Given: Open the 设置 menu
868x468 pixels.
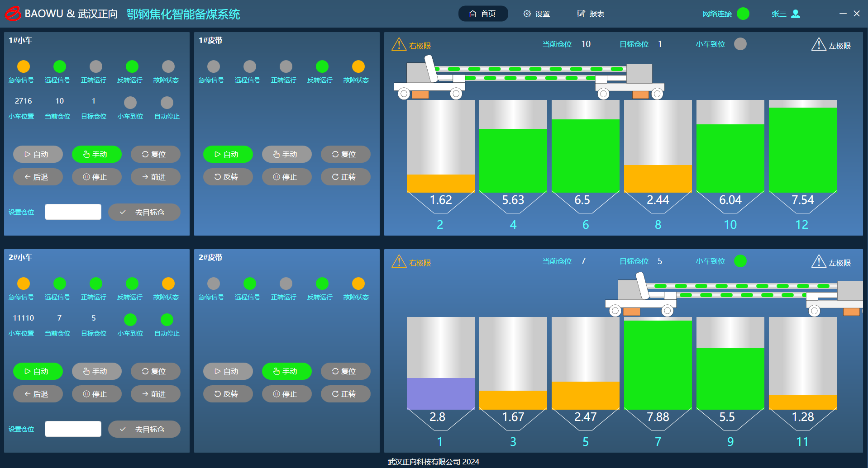Looking at the screenshot, I should pos(537,14).
